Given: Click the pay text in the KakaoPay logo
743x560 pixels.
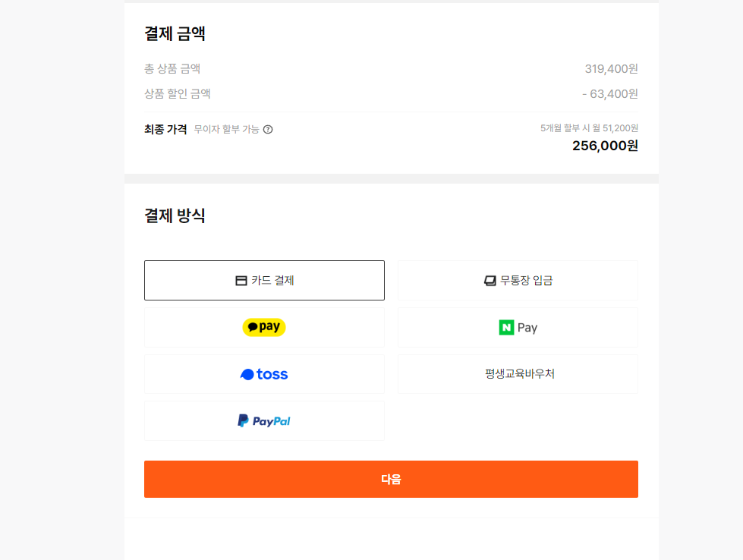Looking at the screenshot, I should point(272,327).
